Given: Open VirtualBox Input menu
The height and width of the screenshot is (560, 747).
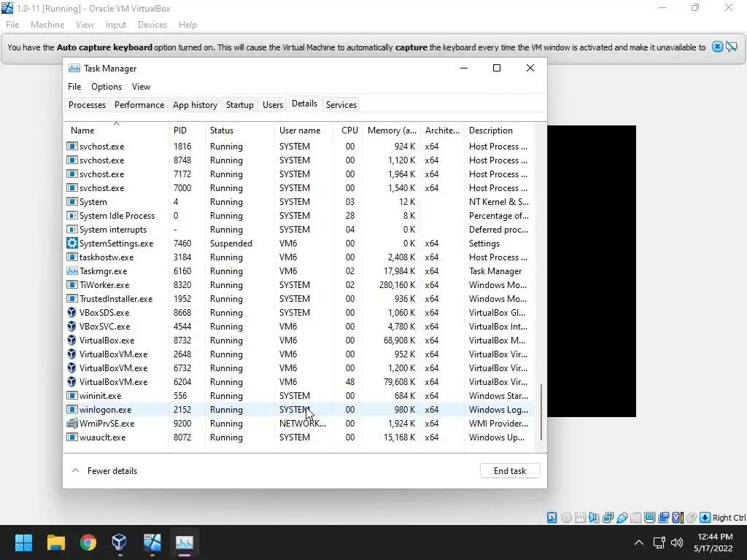Looking at the screenshot, I should pos(116,25).
